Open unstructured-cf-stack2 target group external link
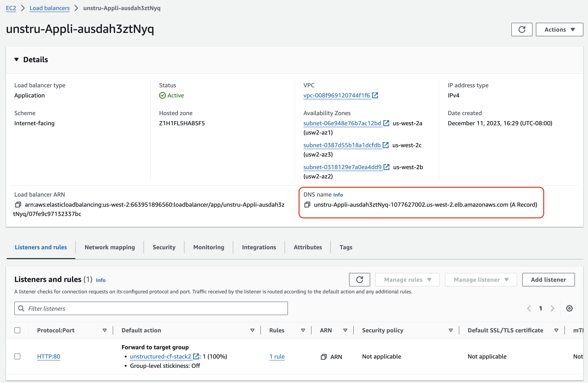Image resolution: width=588 pixels, height=383 pixels. pyautogui.click(x=196, y=356)
